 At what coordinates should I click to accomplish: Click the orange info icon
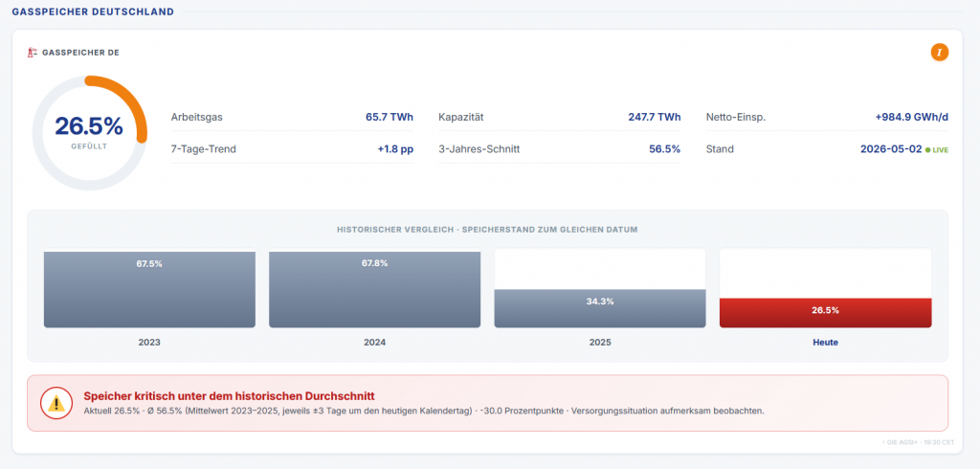click(940, 53)
